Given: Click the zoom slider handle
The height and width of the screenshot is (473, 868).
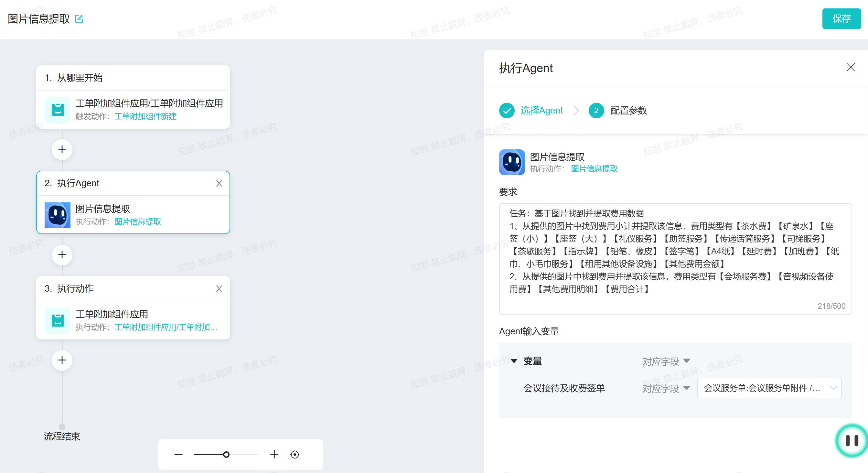Looking at the screenshot, I should click(x=226, y=455).
